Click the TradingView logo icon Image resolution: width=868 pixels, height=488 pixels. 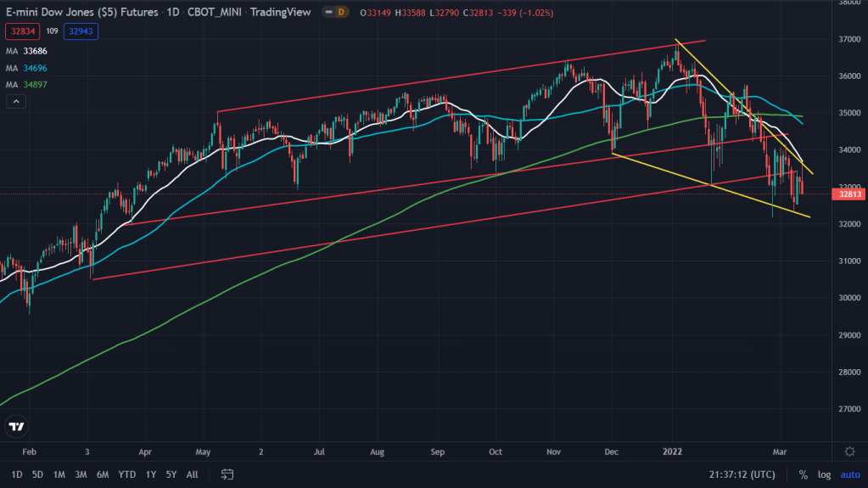(16, 426)
